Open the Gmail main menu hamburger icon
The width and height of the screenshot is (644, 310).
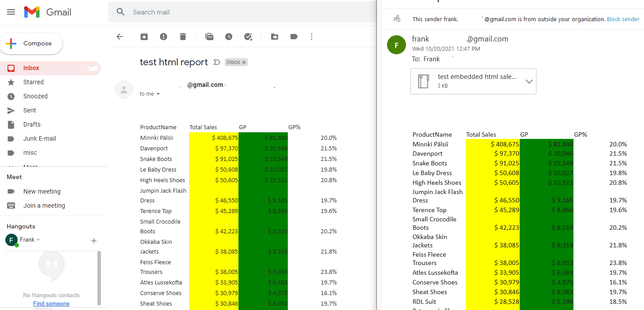[11, 12]
